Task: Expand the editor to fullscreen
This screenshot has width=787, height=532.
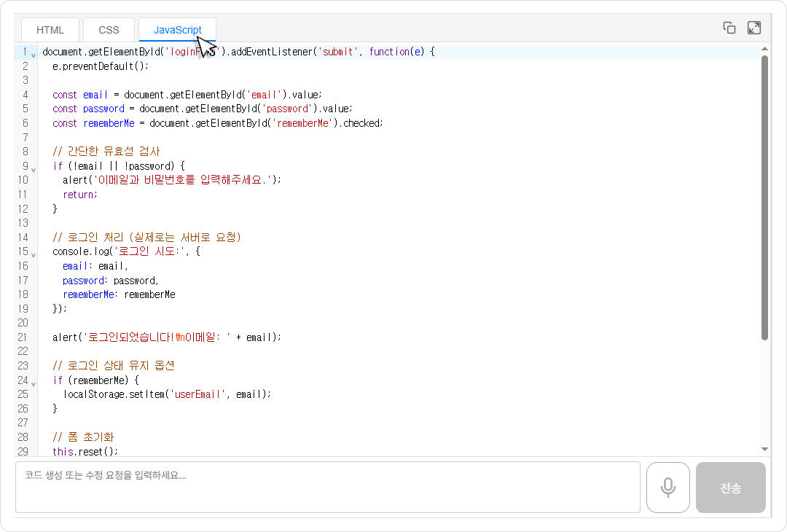Action: coord(754,28)
